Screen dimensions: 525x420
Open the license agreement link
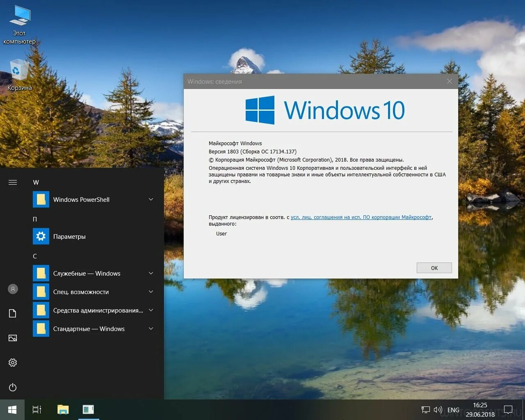[x=361, y=217]
